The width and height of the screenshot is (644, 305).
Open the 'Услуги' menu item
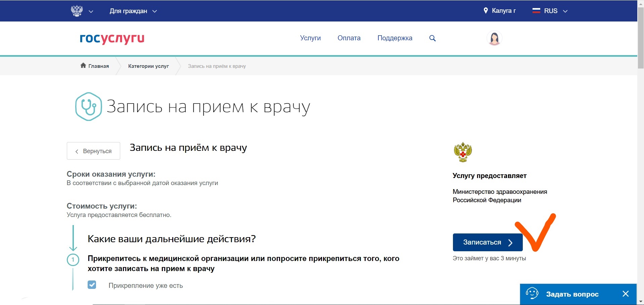coord(310,38)
